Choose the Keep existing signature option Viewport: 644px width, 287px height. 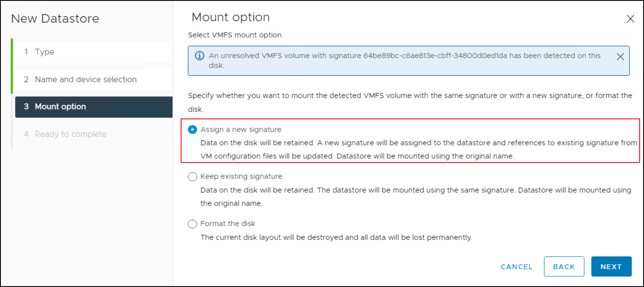pos(192,177)
